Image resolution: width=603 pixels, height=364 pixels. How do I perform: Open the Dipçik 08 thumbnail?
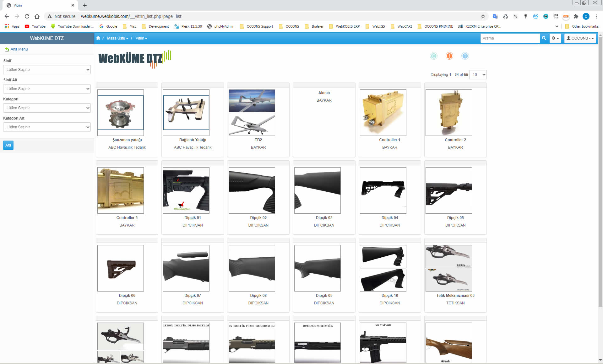point(252,268)
